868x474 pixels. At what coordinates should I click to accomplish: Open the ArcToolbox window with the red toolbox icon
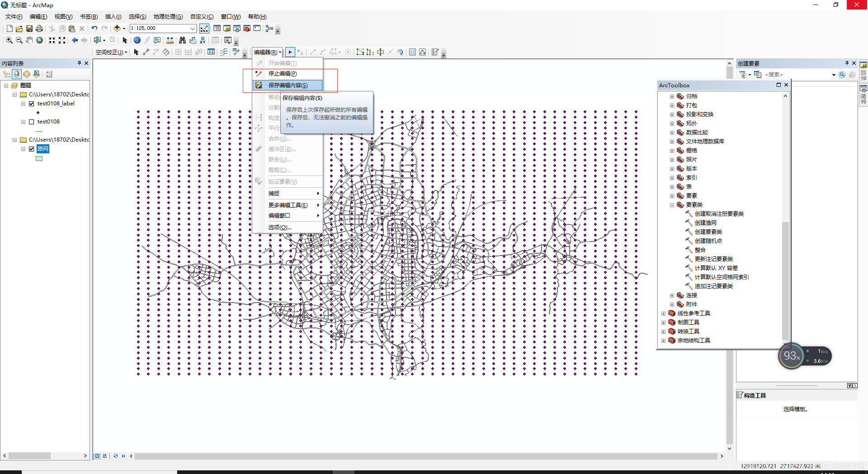[x=247, y=28]
